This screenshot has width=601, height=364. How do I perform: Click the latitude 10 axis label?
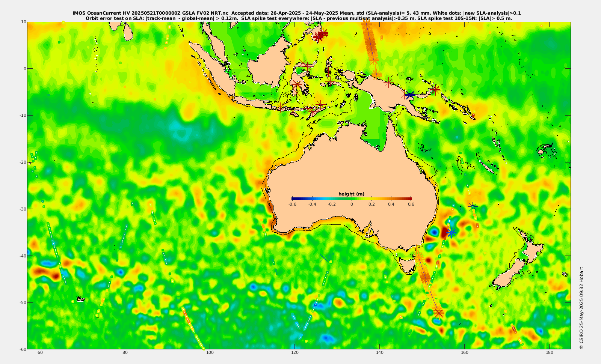[x=23, y=22]
